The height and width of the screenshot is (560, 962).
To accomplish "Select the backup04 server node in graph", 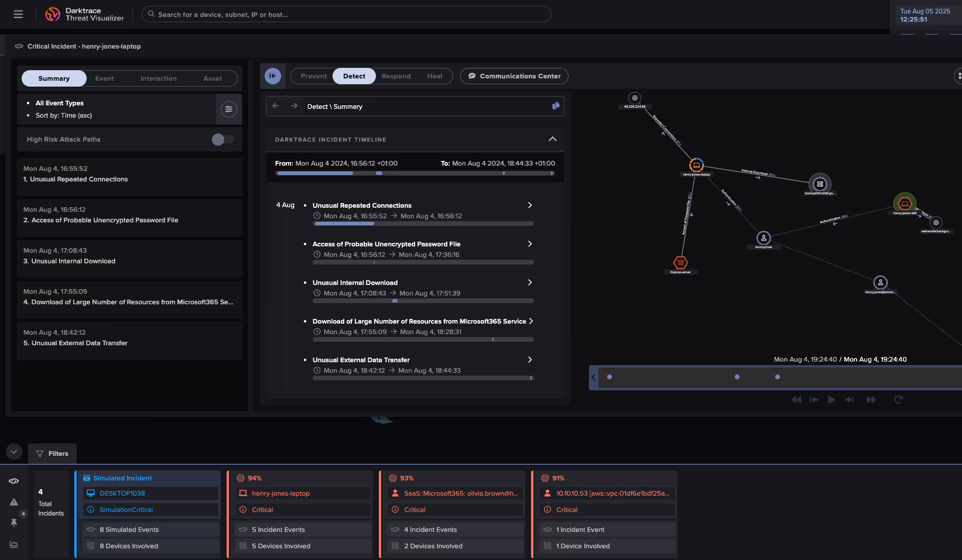I will (x=820, y=184).
